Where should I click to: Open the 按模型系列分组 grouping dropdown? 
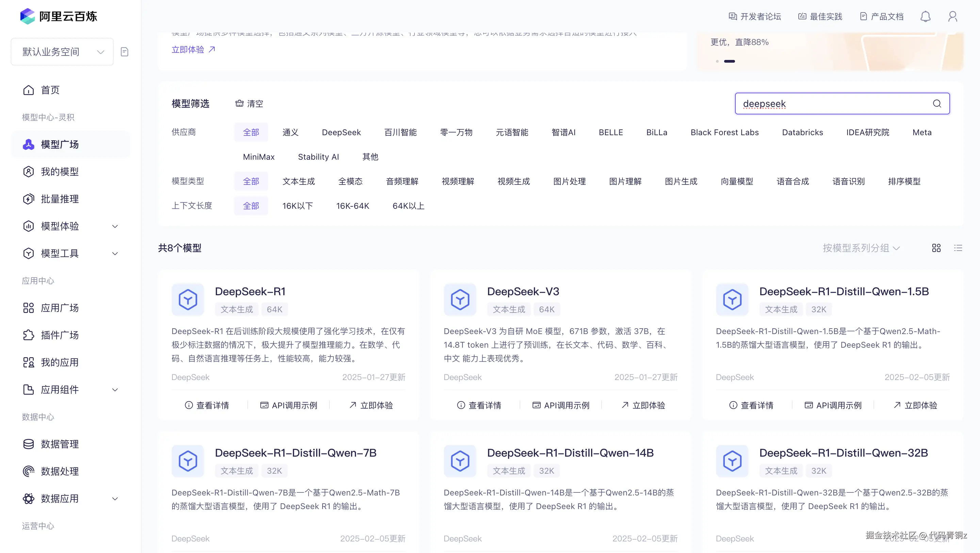(861, 248)
